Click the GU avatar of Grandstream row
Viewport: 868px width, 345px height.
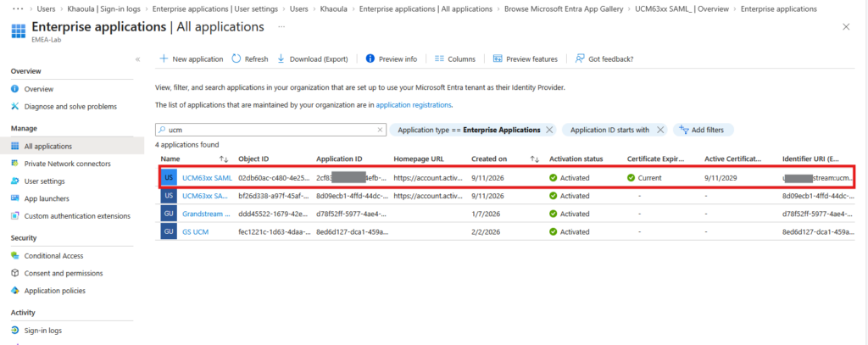point(169,214)
